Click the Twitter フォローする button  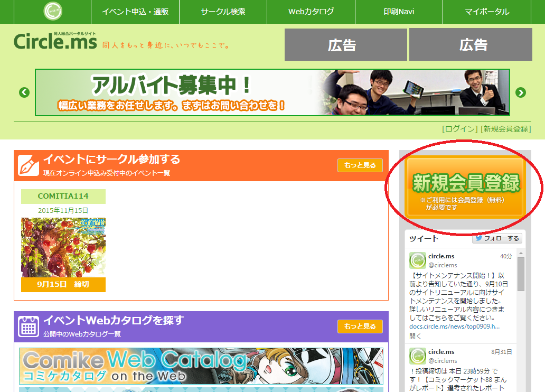pos(497,238)
